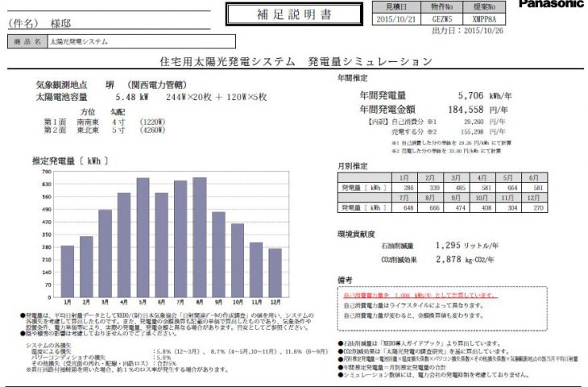Click the 太陽光発電システム product name field
This screenshot has height=387, width=588.
(142, 42)
